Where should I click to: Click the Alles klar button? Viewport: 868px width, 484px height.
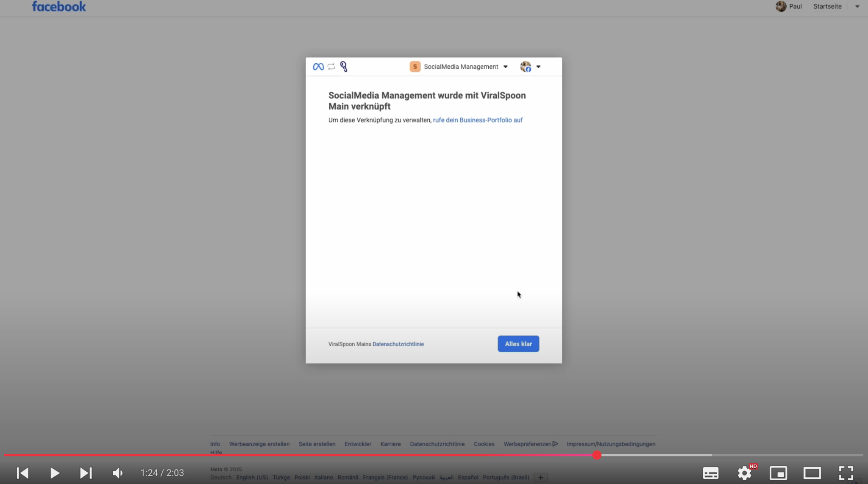click(518, 344)
